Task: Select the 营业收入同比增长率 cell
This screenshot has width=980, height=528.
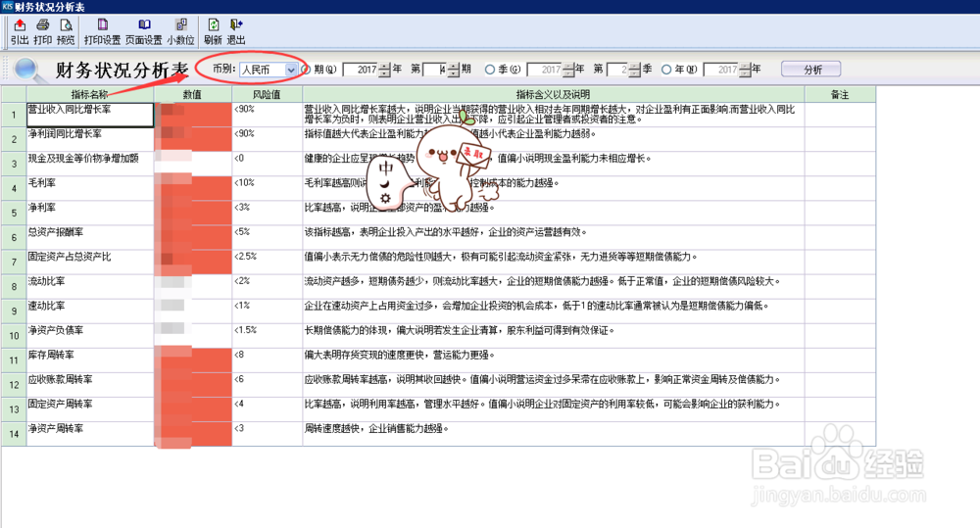Action: pos(90,115)
